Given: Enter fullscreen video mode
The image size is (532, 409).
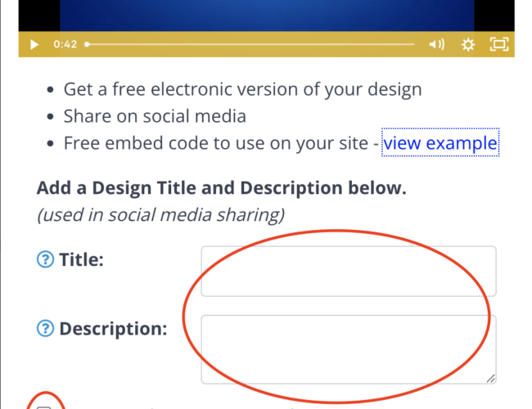Looking at the screenshot, I should (498, 44).
